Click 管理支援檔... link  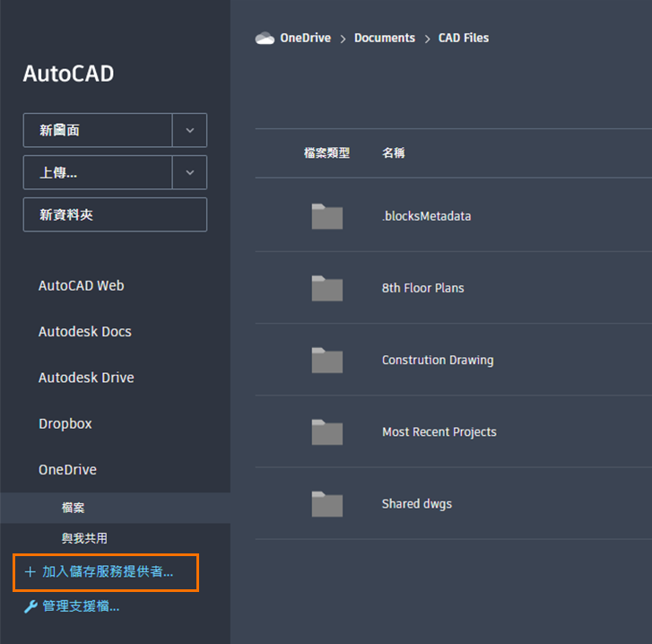point(81,606)
